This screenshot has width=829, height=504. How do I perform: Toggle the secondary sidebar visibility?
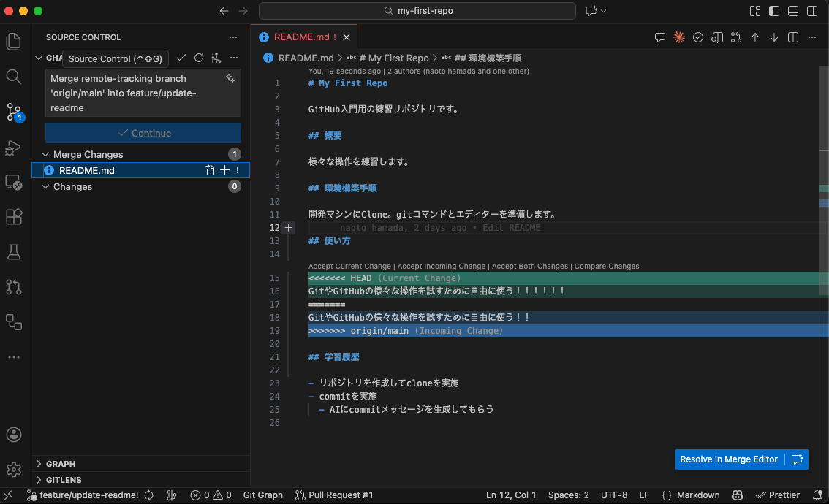(811, 11)
